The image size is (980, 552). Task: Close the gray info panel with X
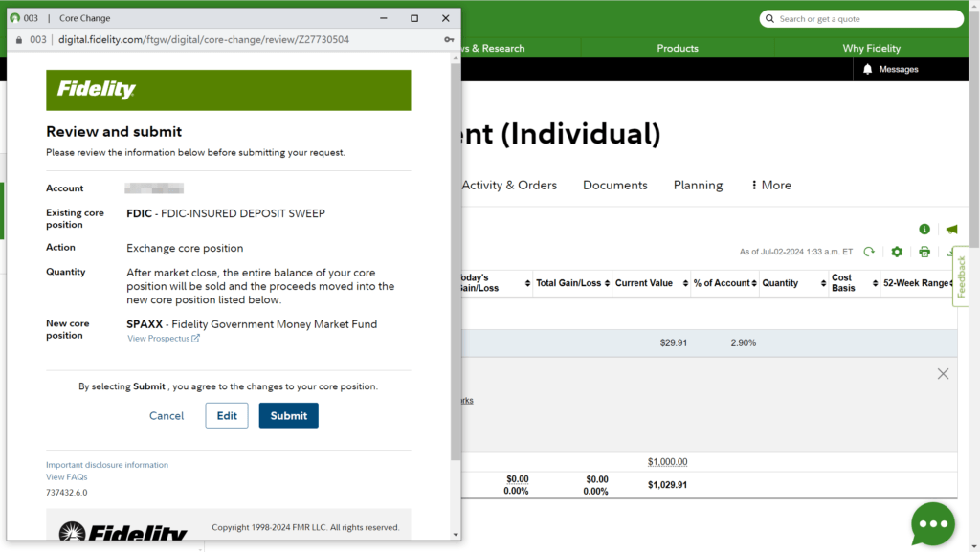pos(943,373)
